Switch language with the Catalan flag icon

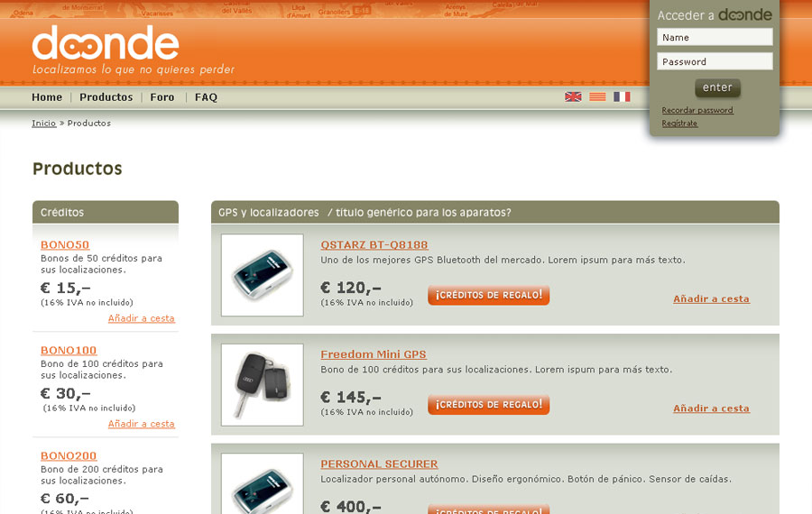tap(597, 96)
